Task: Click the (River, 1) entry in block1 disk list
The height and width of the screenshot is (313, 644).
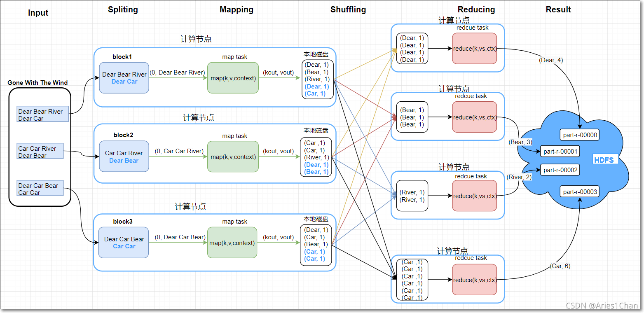Action: [317, 79]
